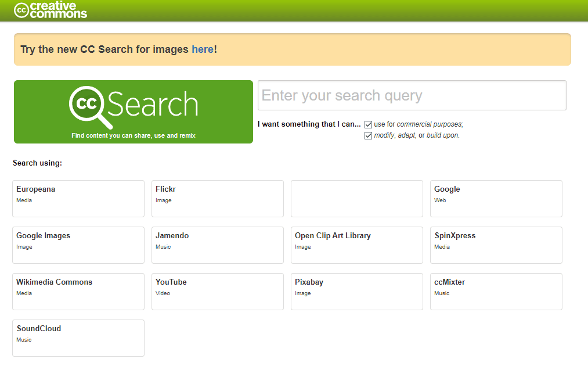
Task: Select the Google web source
Action: [x=496, y=198]
